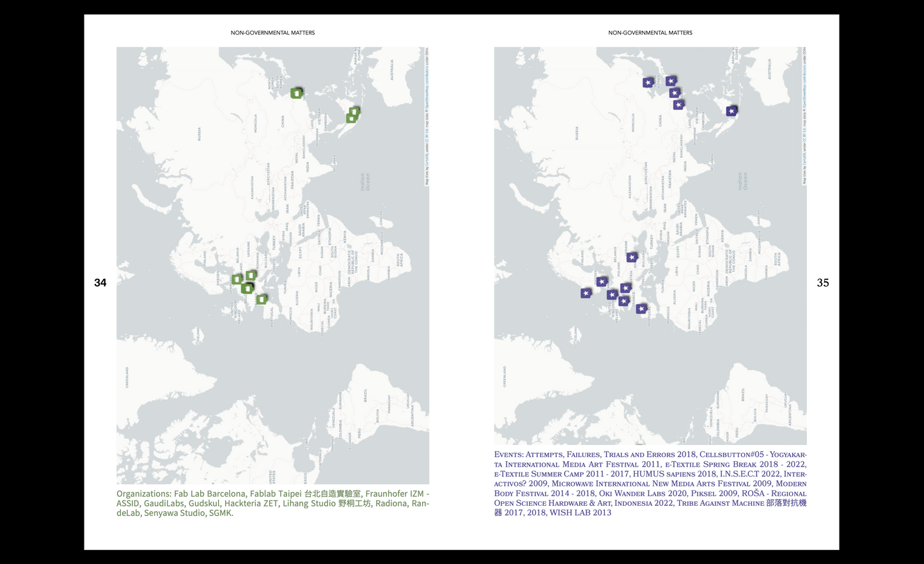Screen dimensions: 924x564
Task: Select 'Hackteria ZET' in the organizations caption
Action: 251,503
